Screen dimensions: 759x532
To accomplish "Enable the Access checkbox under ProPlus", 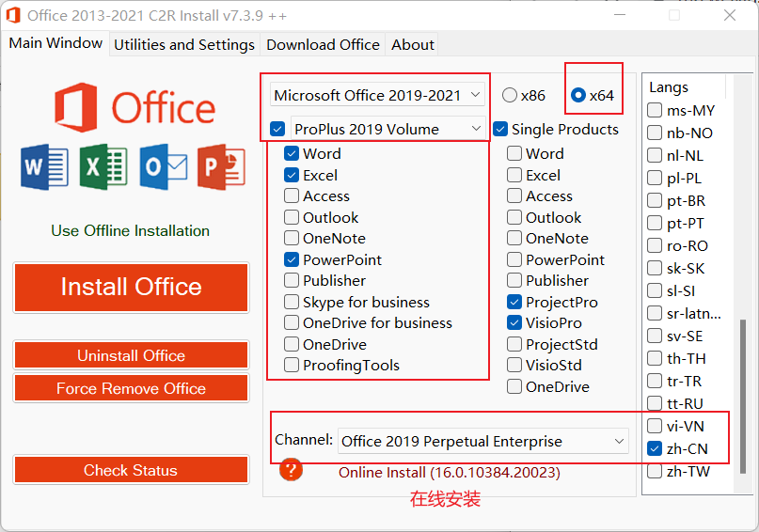I will pyautogui.click(x=292, y=196).
